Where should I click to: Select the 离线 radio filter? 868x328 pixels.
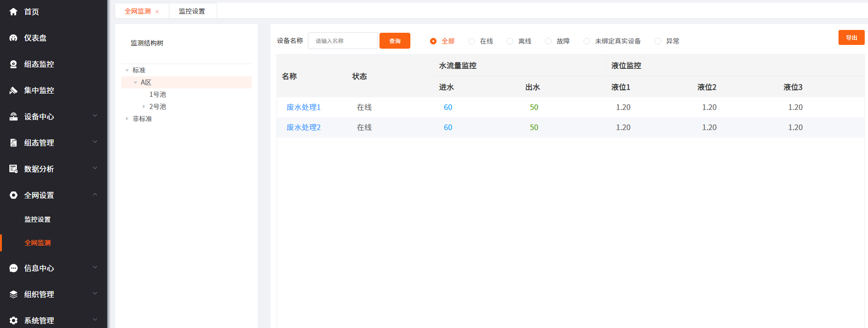(510, 41)
